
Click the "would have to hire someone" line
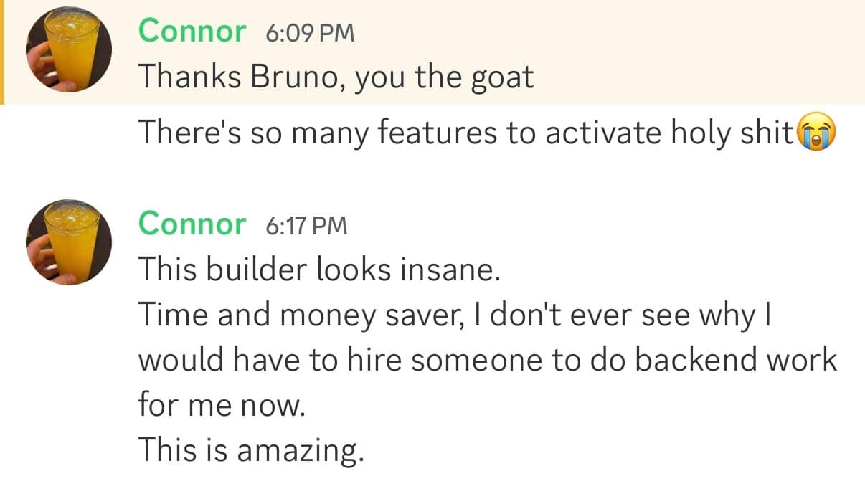487,360
